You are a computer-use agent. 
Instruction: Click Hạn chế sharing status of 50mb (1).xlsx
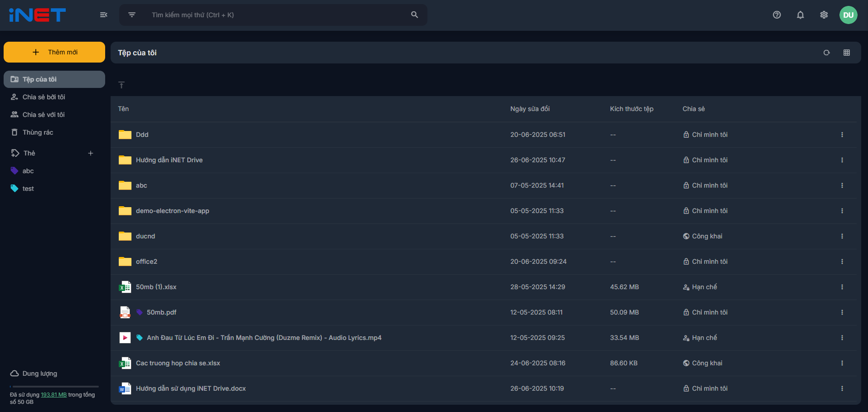pos(700,287)
